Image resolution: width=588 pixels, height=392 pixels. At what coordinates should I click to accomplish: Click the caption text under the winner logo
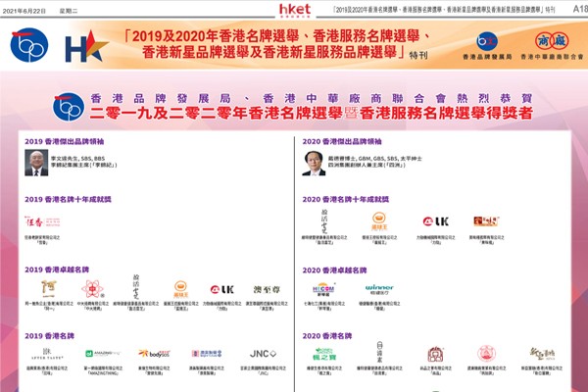pyautogui.click(x=379, y=306)
